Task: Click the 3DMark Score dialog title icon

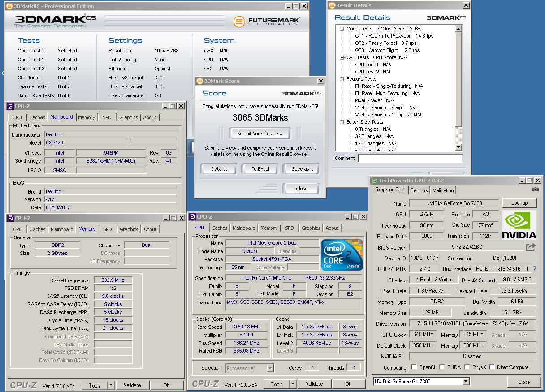Action: [199, 81]
